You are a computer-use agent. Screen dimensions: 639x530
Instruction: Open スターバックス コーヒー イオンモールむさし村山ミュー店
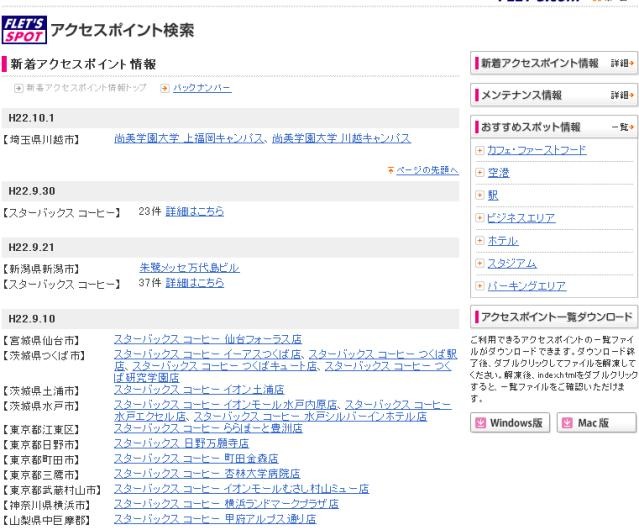[241, 489]
